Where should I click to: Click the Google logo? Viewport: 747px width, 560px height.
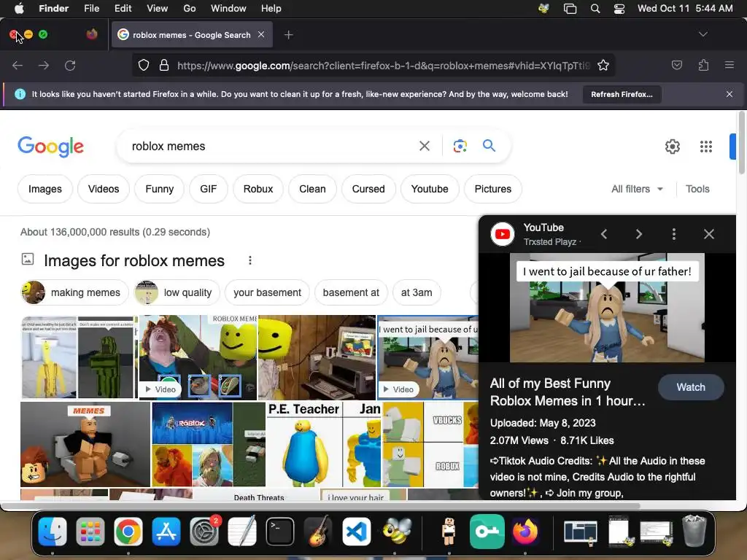(51, 146)
